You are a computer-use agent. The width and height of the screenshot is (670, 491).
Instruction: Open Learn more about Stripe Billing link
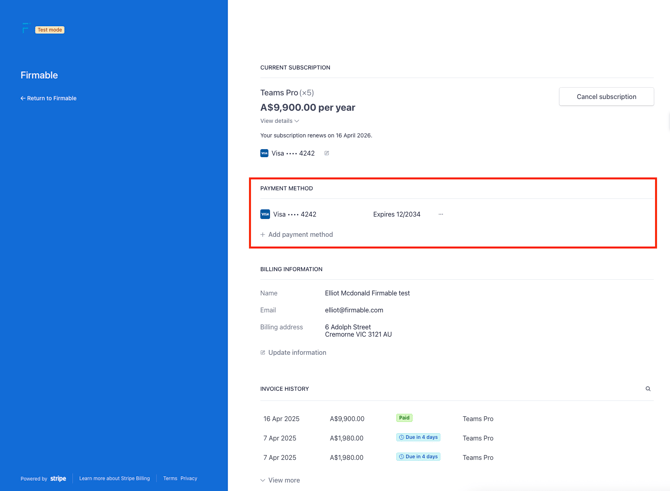114,478
